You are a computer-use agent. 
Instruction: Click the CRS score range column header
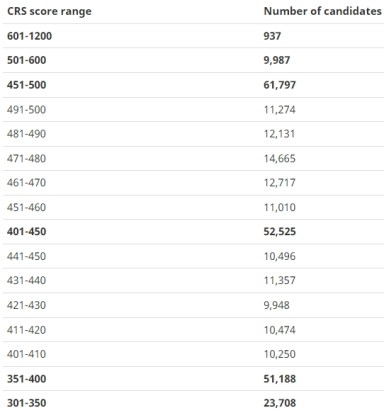tap(49, 11)
